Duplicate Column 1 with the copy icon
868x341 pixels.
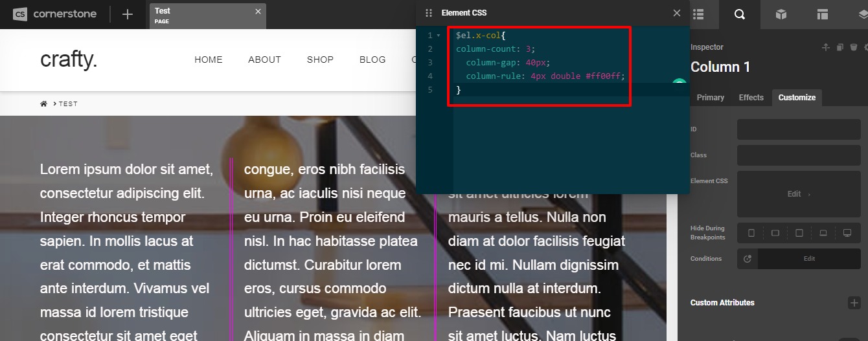[x=839, y=47]
